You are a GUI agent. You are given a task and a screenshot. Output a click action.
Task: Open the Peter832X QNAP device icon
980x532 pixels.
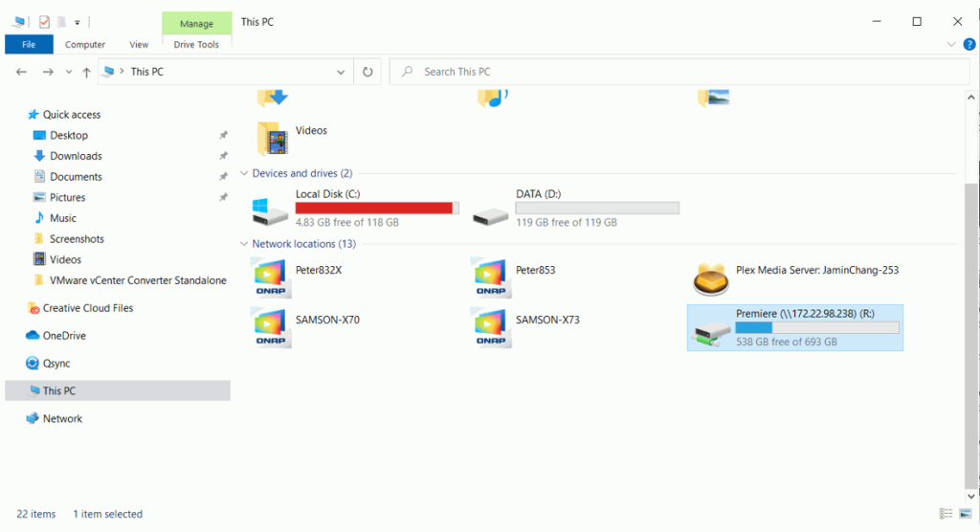271,277
